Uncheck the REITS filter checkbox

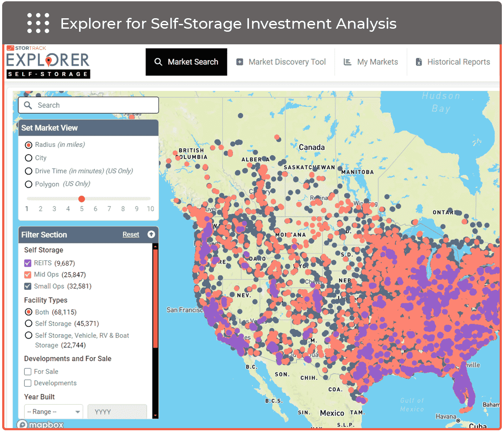click(x=28, y=263)
